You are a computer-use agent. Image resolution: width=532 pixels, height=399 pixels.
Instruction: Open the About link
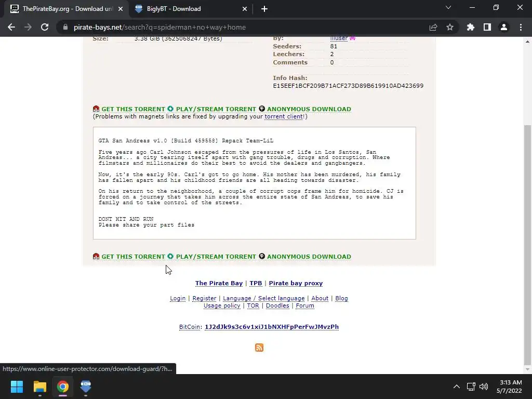(x=320, y=298)
